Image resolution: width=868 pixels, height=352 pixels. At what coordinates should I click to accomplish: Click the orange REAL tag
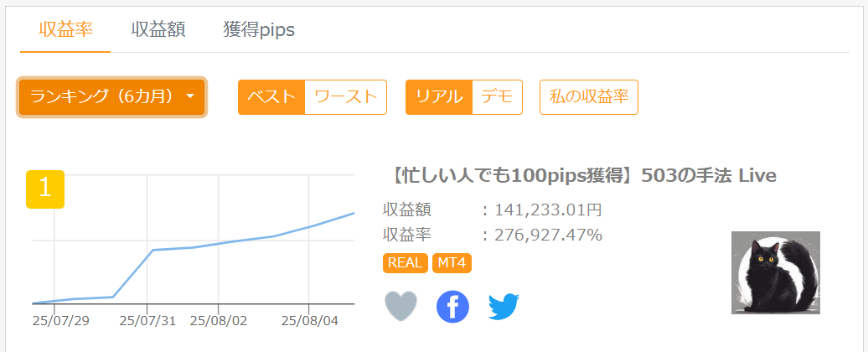(x=406, y=263)
